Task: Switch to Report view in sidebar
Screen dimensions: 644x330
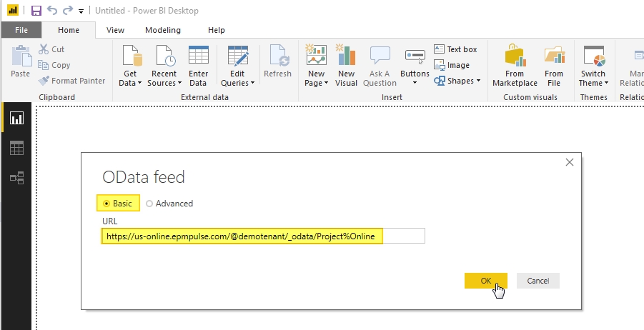Action: [16, 118]
